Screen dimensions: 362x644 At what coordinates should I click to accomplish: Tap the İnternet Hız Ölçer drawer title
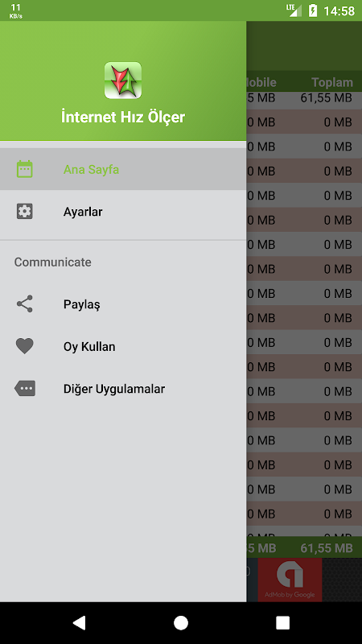(123, 117)
